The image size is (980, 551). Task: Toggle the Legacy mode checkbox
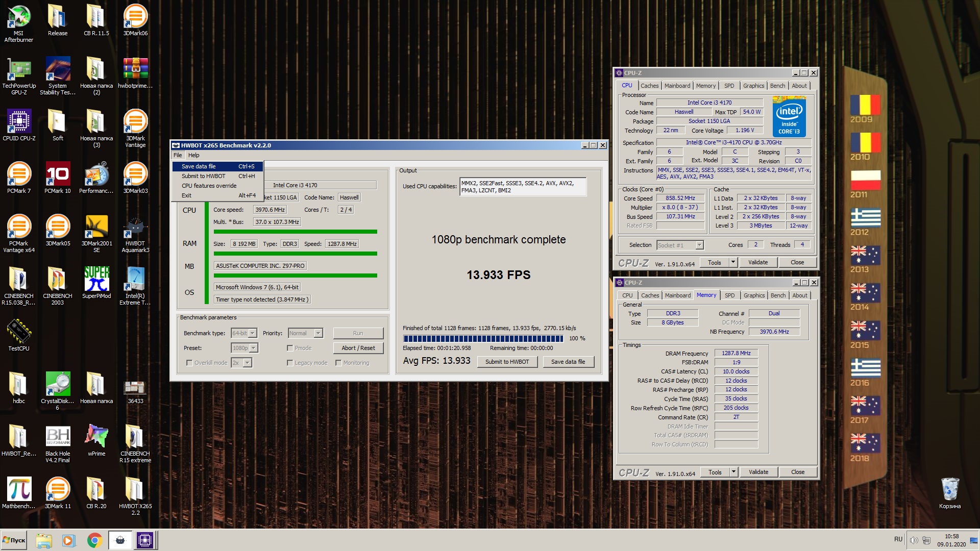290,363
